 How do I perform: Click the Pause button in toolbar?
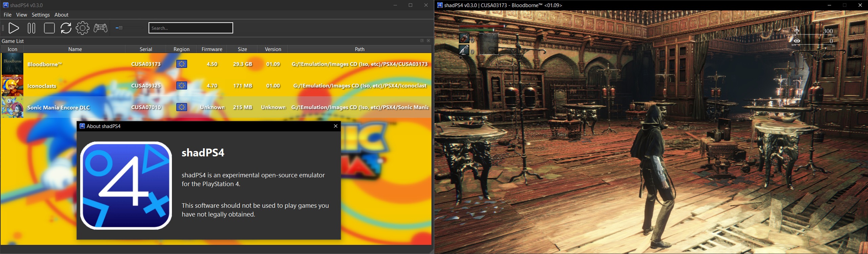(x=31, y=28)
